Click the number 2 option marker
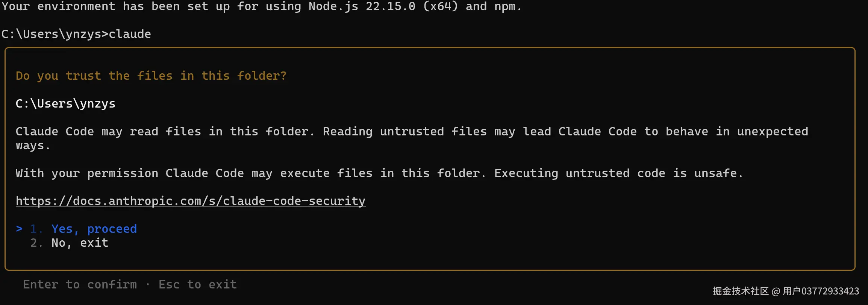The width and height of the screenshot is (868, 305). tap(35, 243)
